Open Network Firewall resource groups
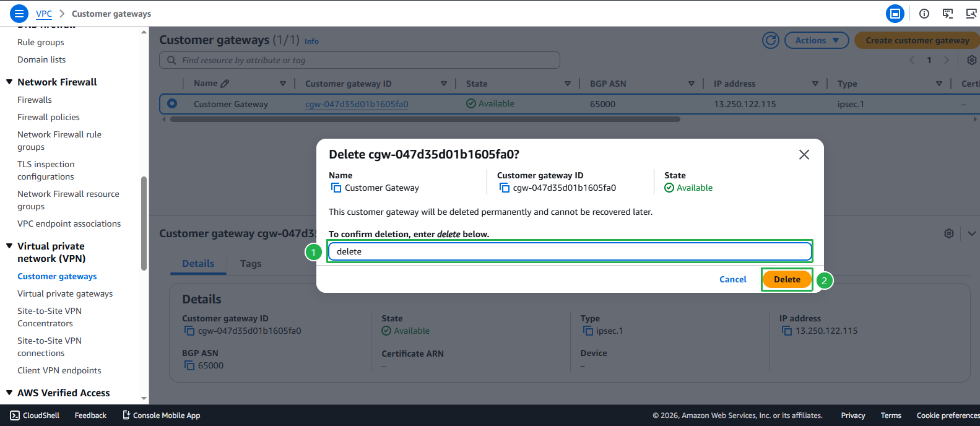 coord(68,200)
